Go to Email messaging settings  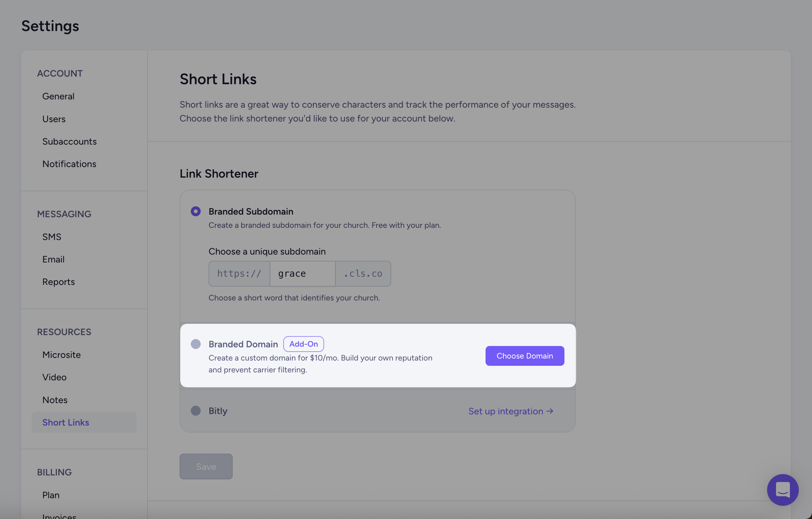click(x=53, y=259)
